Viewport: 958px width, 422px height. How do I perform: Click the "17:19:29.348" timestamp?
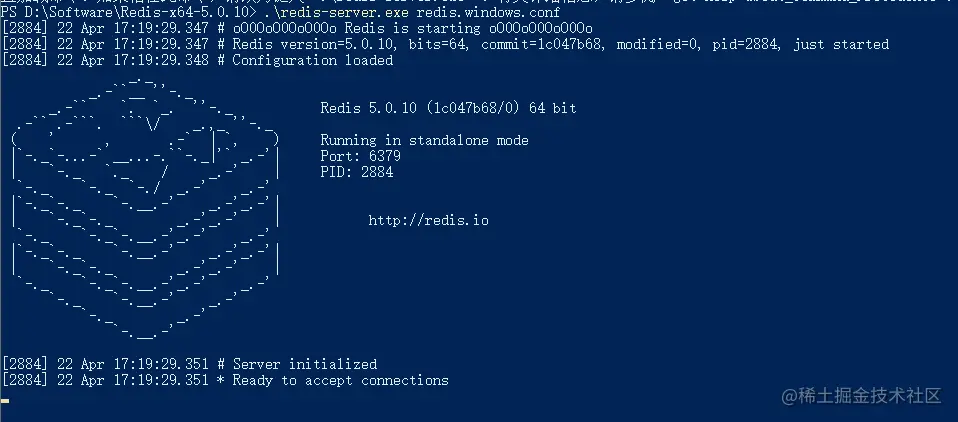coord(161,60)
